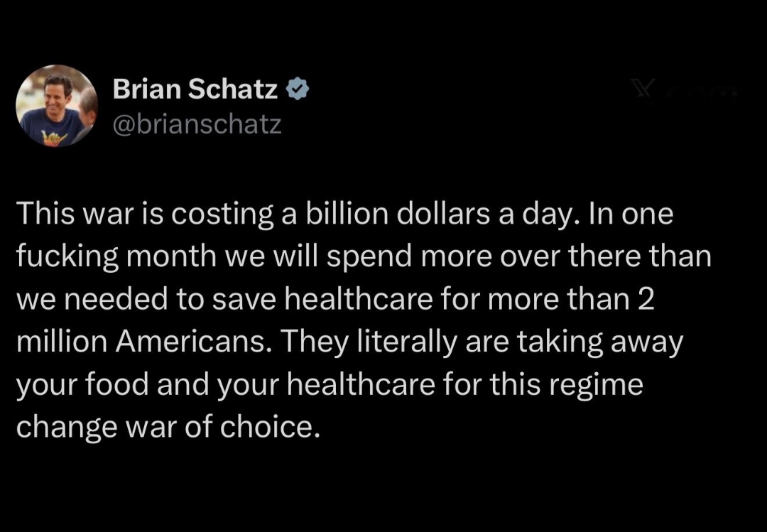Click the words "this regime" in tweet

pyautogui.click(x=551, y=384)
